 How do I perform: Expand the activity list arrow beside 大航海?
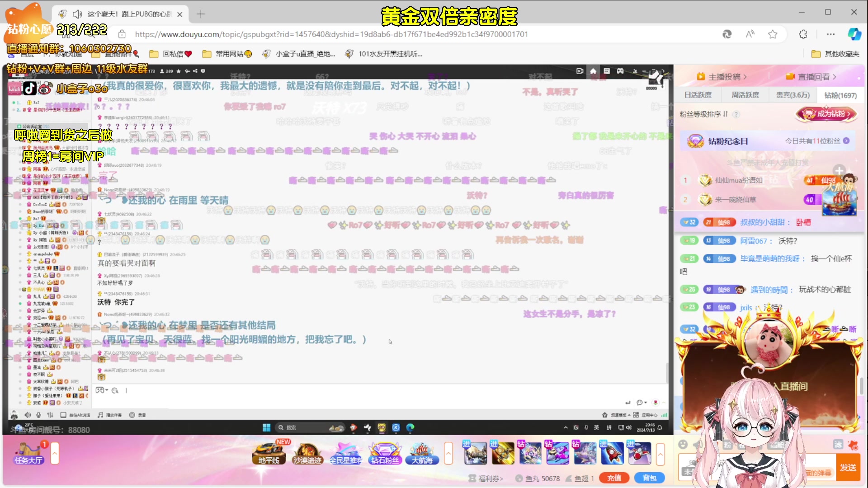[x=448, y=453]
